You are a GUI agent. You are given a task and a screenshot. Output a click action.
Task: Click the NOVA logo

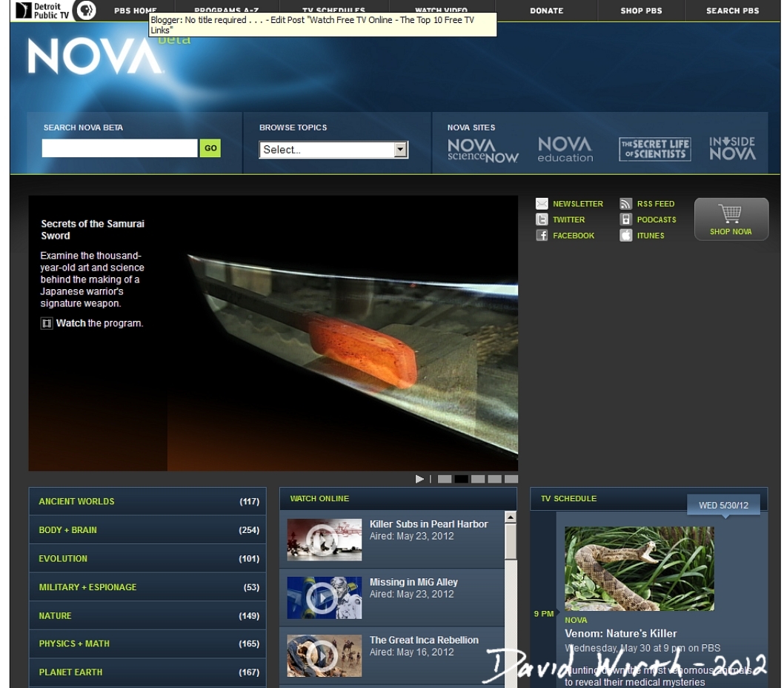95,56
